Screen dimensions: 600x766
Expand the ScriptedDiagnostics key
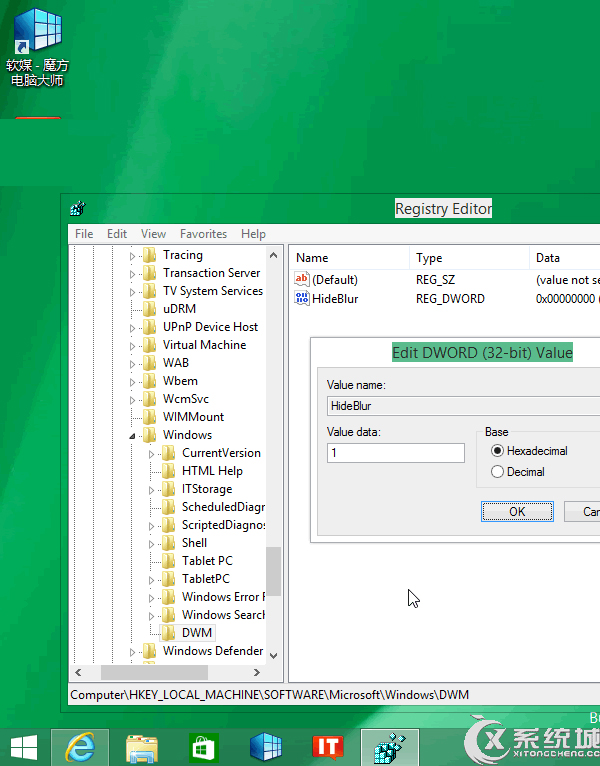click(151, 526)
